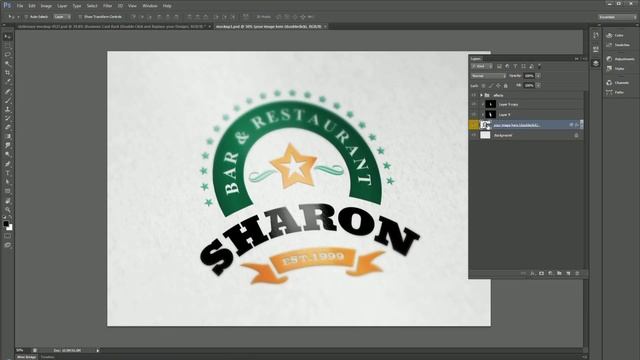Open the Swatches panel
The width and height of the screenshot is (640, 360).
point(618,45)
